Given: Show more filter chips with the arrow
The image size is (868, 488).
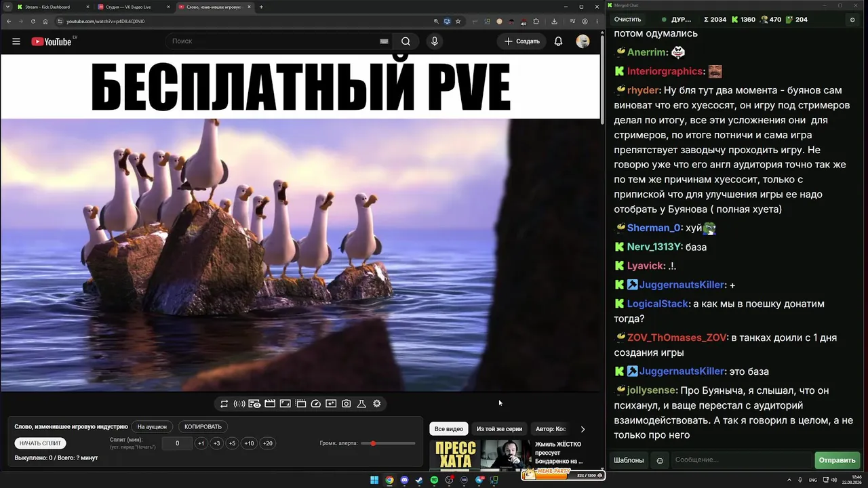Looking at the screenshot, I should pyautogui.click(x=583, y=429).
